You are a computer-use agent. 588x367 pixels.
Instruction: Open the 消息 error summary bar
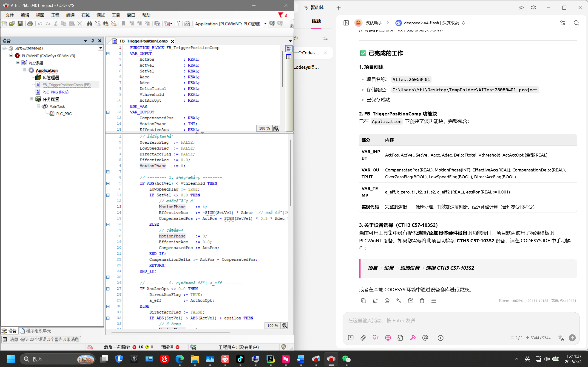[x=41, y=339]
